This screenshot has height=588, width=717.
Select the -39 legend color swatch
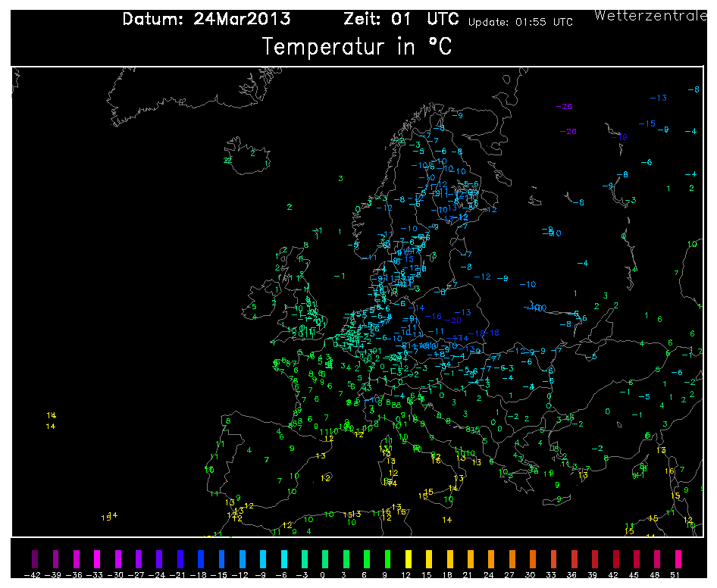point(55,558)
